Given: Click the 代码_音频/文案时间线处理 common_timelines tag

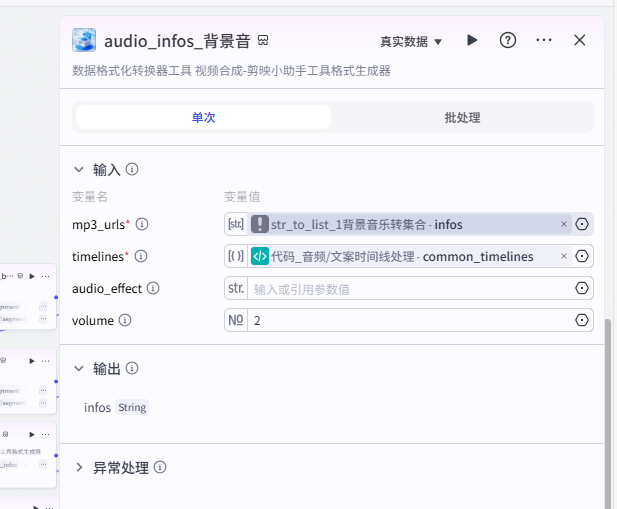Looking at the screenshot, I should pos(409,256).
